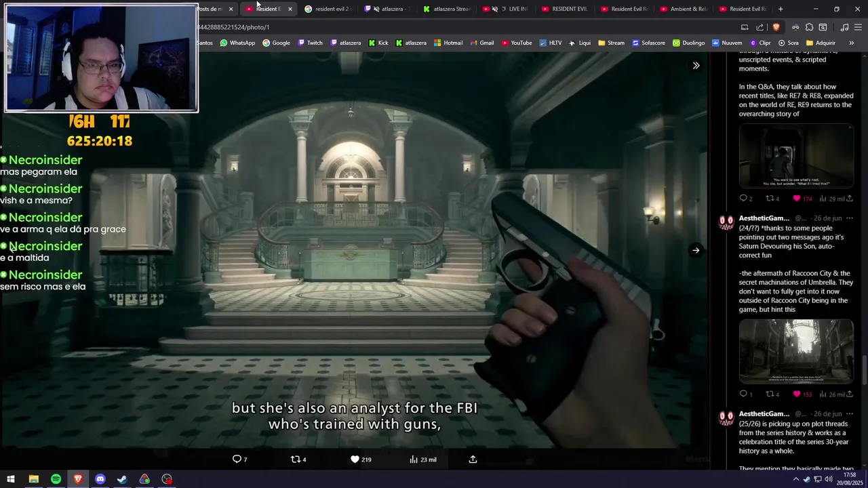View analytics showing 23 mil views

pyautogui.click(x=423, y=460)
